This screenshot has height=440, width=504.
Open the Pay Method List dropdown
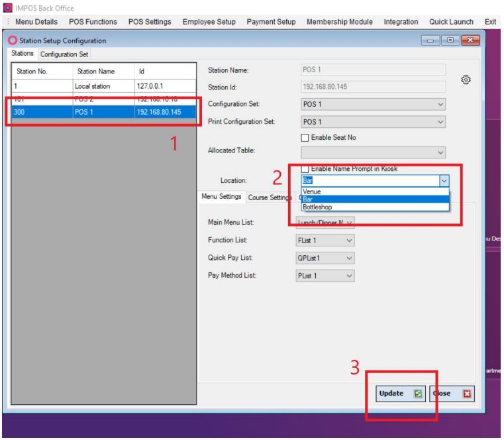coord(325,275)
